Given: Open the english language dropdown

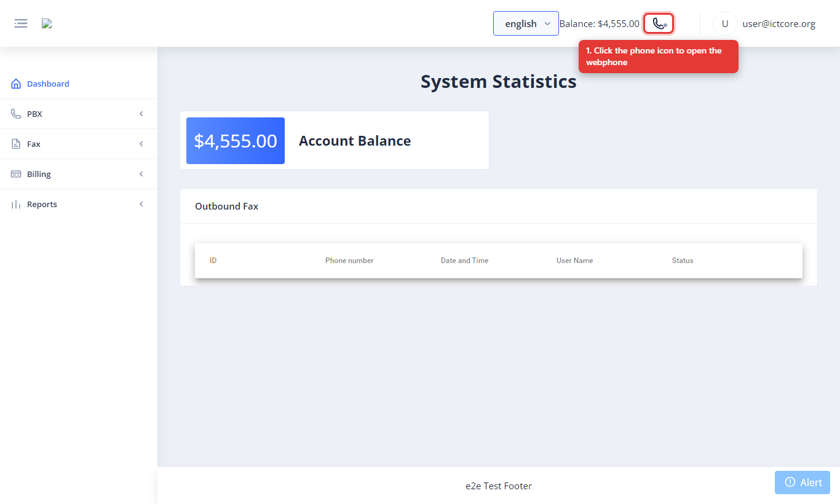Looking at the screenshot, I should [x=526, y=23].
